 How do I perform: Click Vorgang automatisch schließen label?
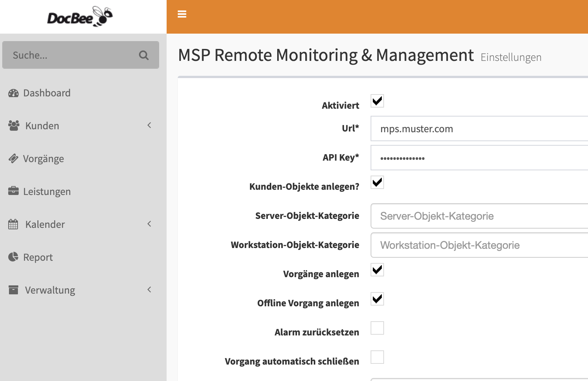(292, 362)
